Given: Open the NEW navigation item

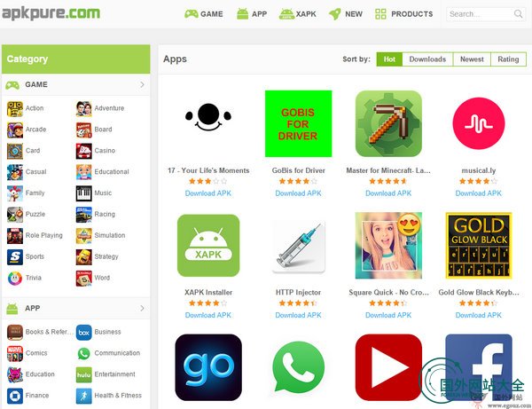Looking at the screenshot, I should 346,14.
